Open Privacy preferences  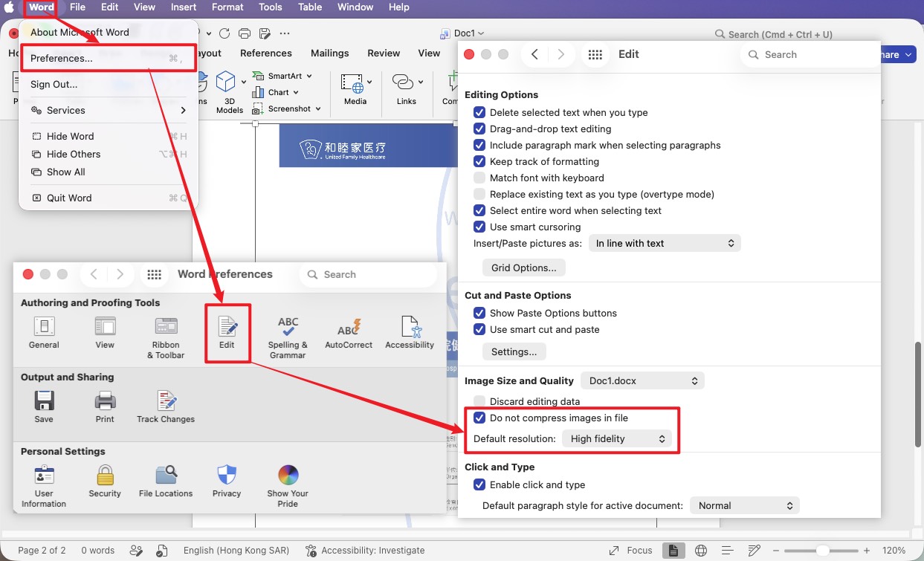227,476
